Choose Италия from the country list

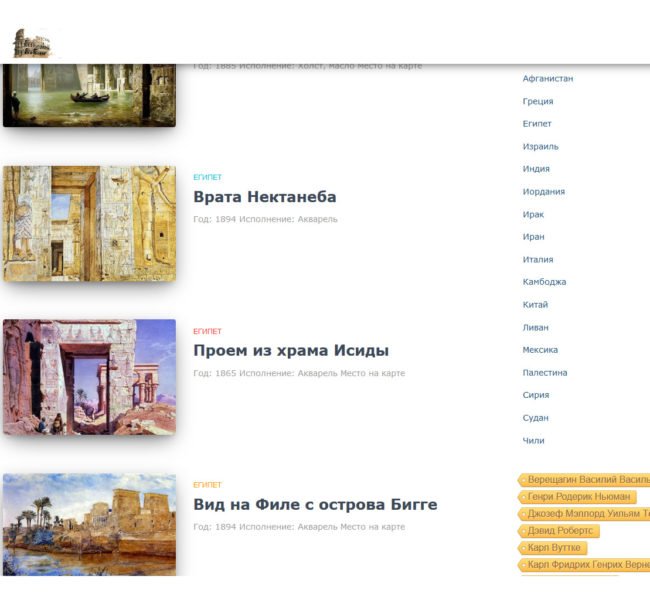pyautogui.click(x=538, y=259)
